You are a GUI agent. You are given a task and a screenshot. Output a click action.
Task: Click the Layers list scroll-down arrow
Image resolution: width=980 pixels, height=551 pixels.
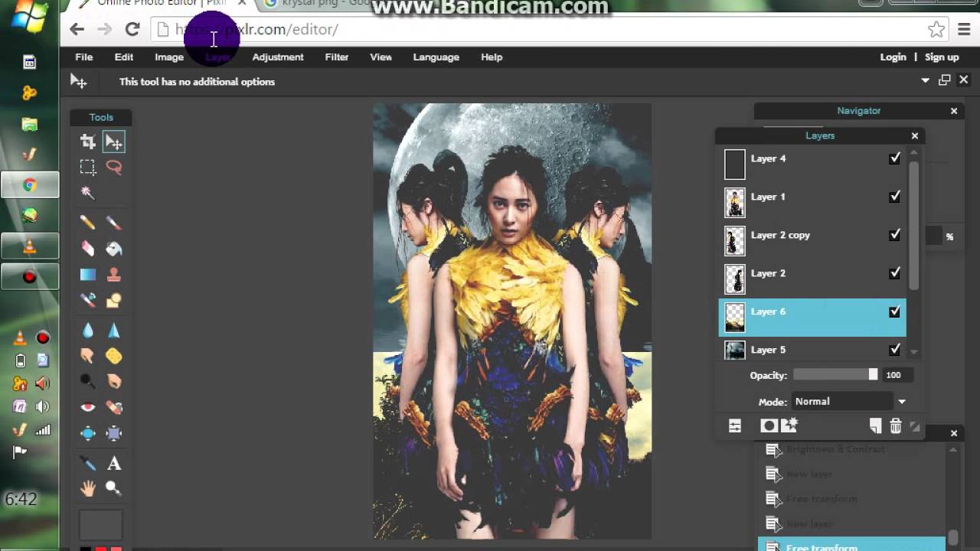click(914, 352)
